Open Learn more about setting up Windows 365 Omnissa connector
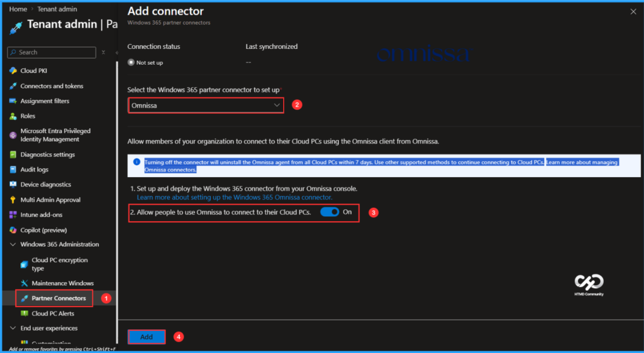 (x=235, y=197)
